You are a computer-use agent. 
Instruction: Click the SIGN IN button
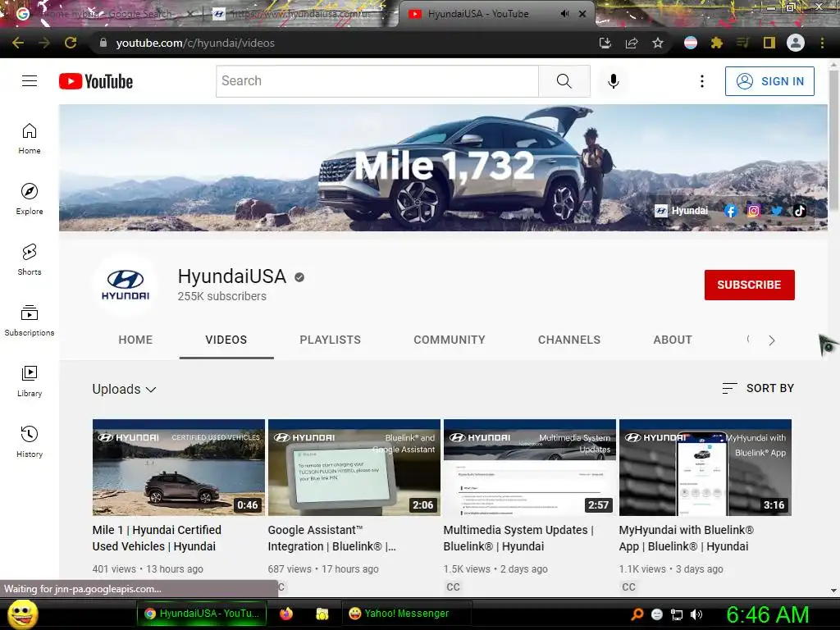point(769,81)
